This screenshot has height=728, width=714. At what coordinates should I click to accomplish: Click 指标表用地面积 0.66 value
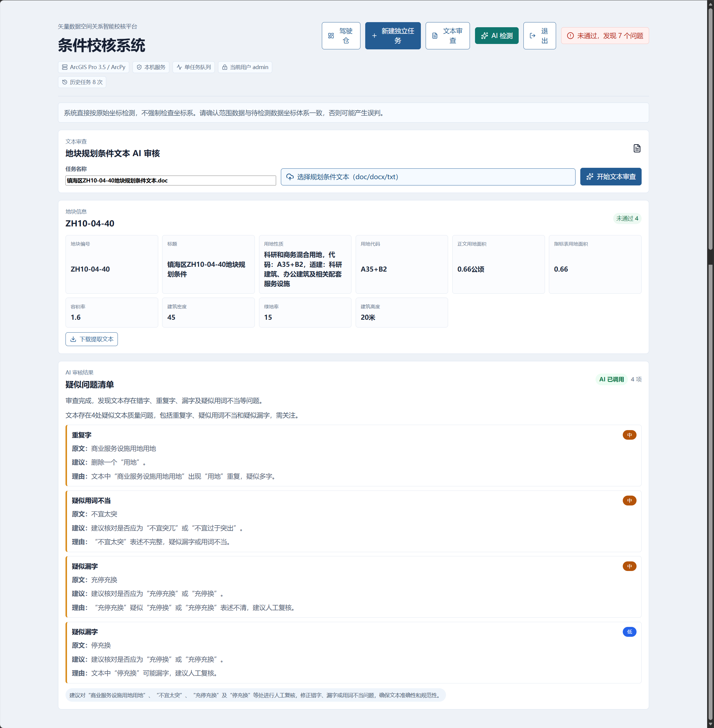tap(561, 269)
